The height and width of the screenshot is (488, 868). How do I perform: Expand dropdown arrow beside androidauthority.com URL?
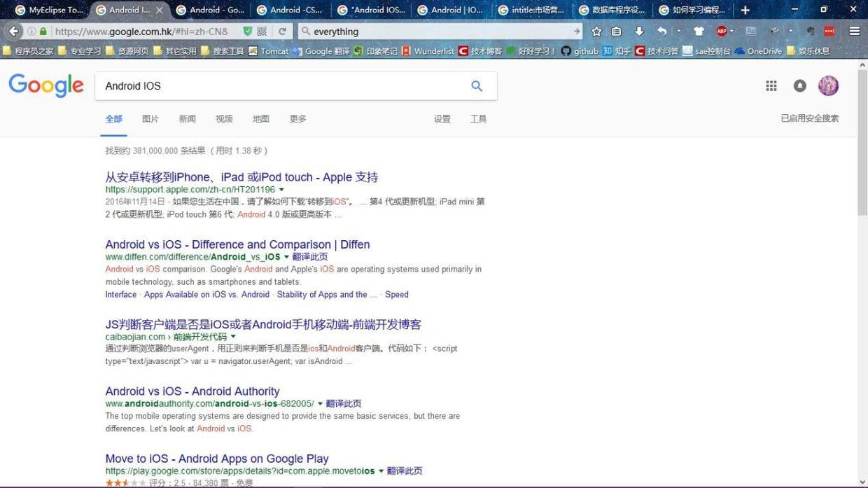320,404
